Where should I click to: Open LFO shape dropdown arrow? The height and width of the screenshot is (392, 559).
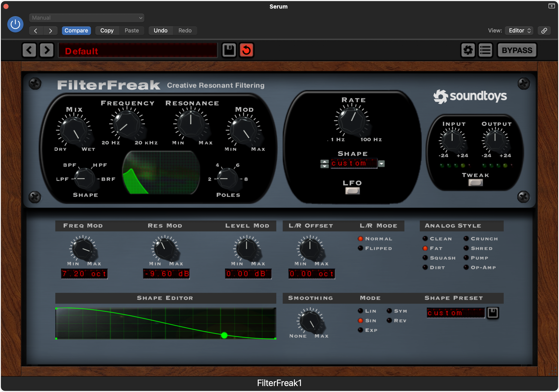382,164
